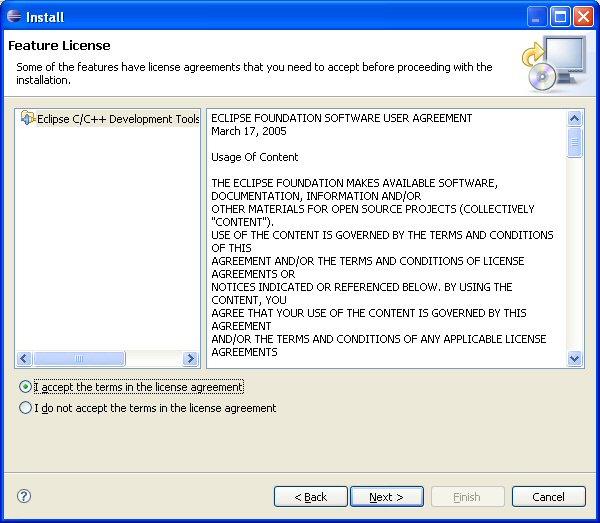Select "I accept the terms" radio button
This screenshot has width=600, height=523.
[26, 387]
